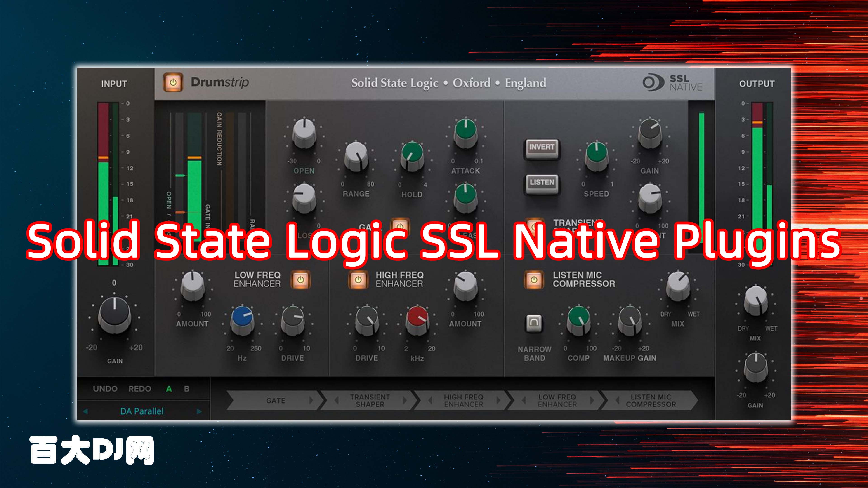
Task: Click the input gain value "0" readout
Action: [x=114, y=283]
